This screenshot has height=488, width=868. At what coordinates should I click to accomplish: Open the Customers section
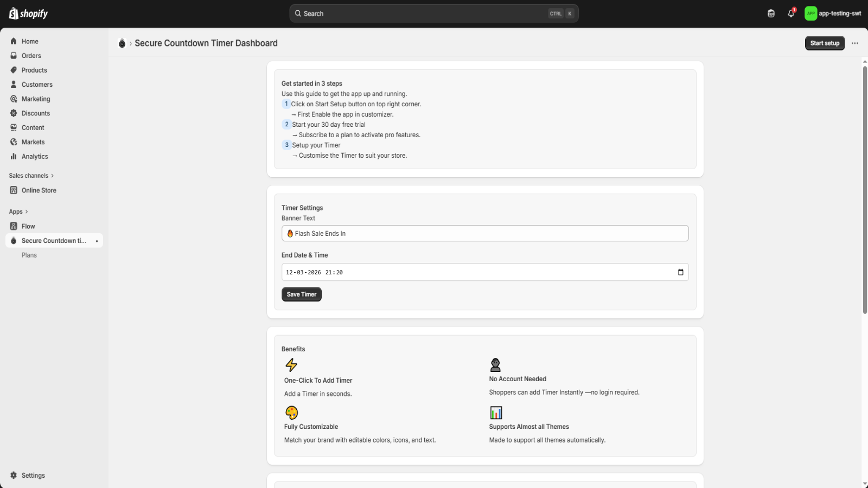tap(36, 84)
